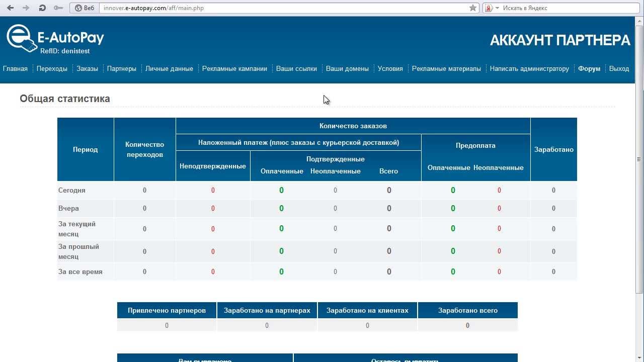Click the Заработано на клиентах header

pos(367,310)
